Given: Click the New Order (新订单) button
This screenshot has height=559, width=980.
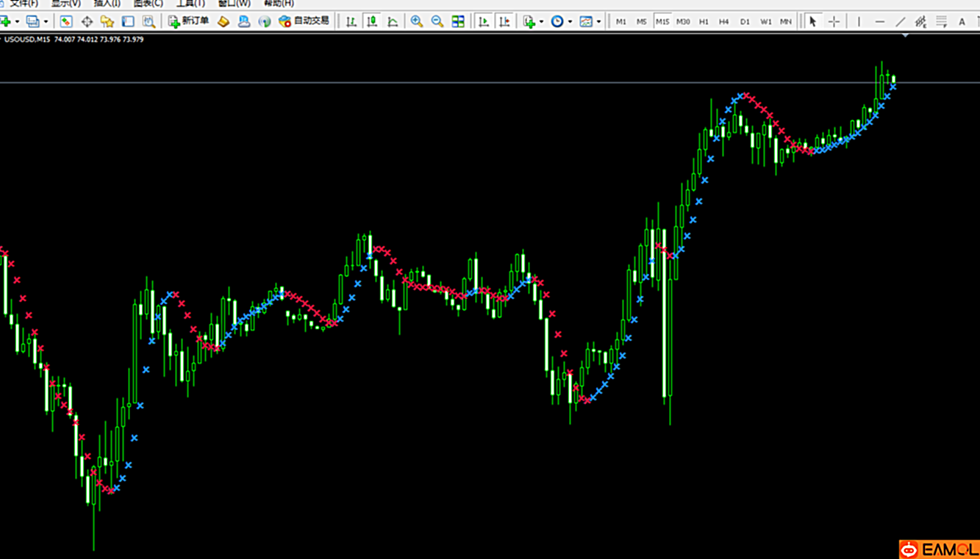Looking at the screenshot, I should click(x=189, y=21).
